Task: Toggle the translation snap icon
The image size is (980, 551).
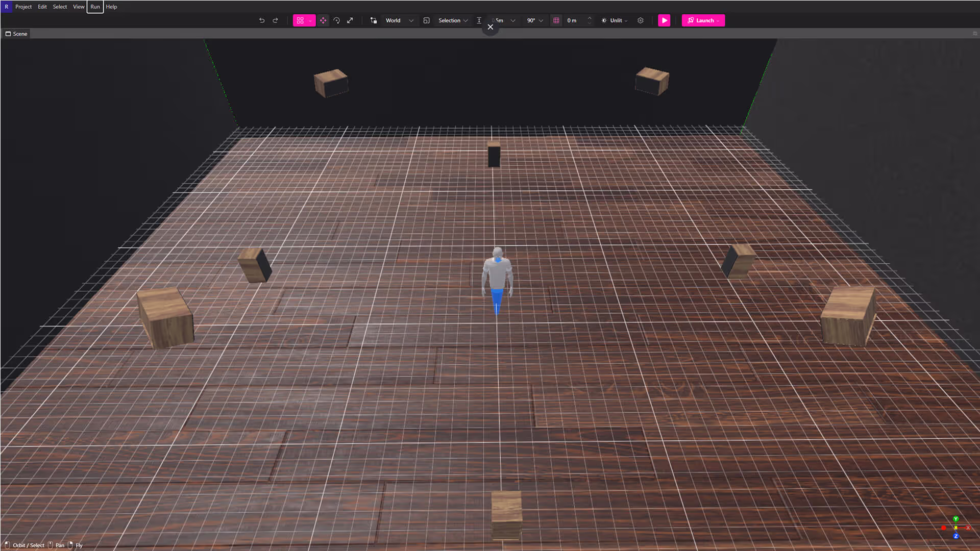Action: pos(479,20)
